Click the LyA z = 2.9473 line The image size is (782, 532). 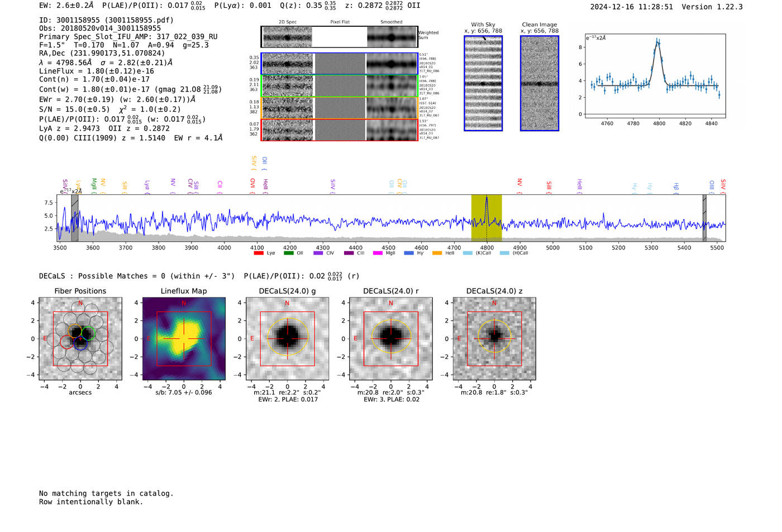[x=104, y=128]
